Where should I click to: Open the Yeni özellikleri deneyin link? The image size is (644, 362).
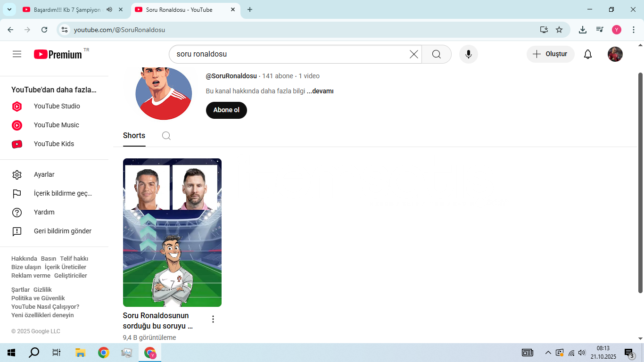click(x=42, y=315)
